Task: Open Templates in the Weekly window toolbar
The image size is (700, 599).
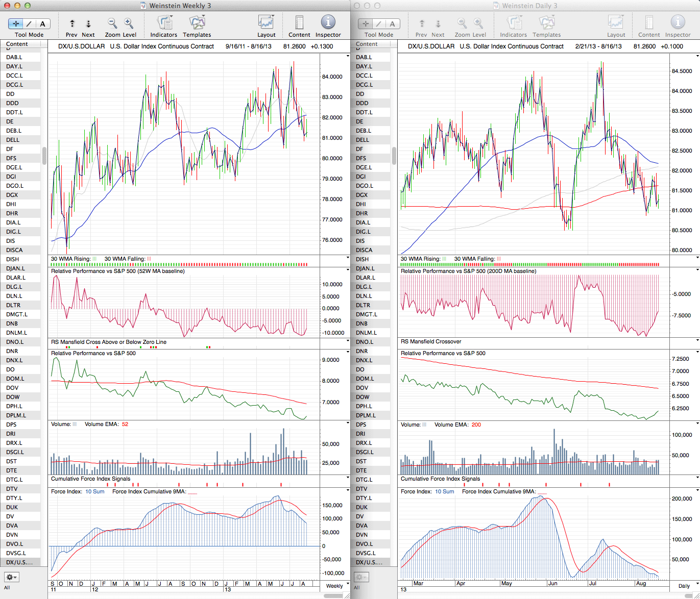Action: tap(197, 23)
